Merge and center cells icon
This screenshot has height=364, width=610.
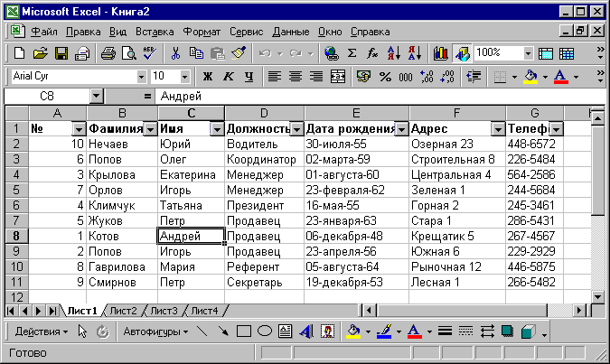point(337,76)
